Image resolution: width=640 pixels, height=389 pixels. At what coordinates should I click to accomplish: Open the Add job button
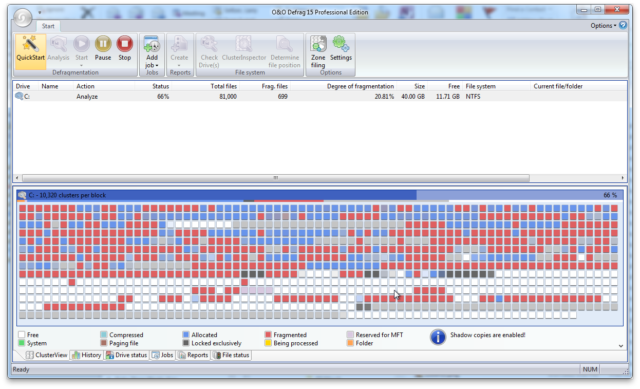point(152,52)
